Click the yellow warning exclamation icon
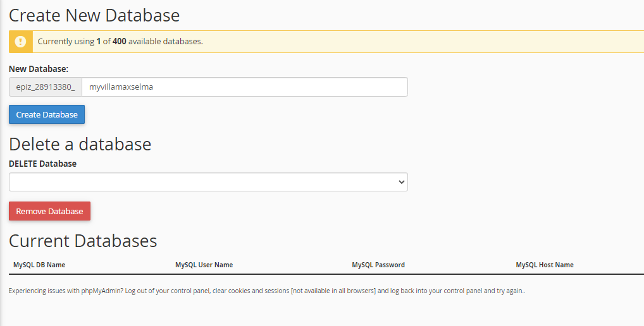Image resolution: width=644 pixels, height=326 pixels. point(21,42)
